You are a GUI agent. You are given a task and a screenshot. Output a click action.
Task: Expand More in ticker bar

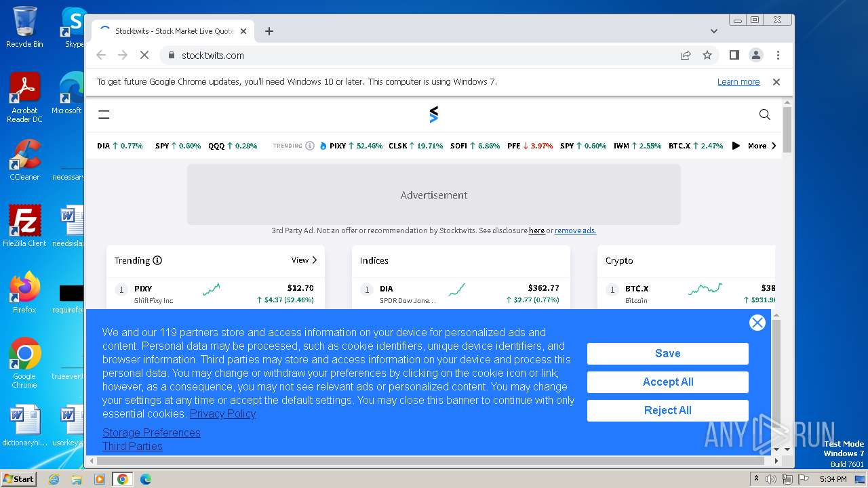762,146
